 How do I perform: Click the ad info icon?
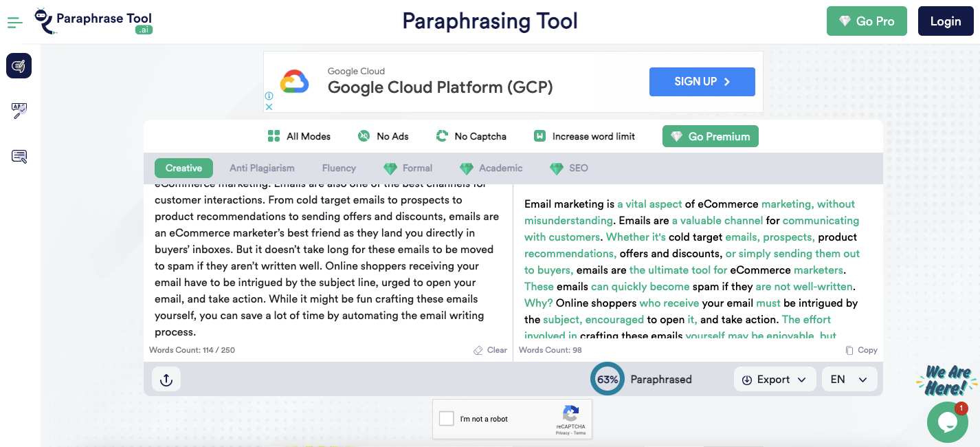[x=269, y=96]
